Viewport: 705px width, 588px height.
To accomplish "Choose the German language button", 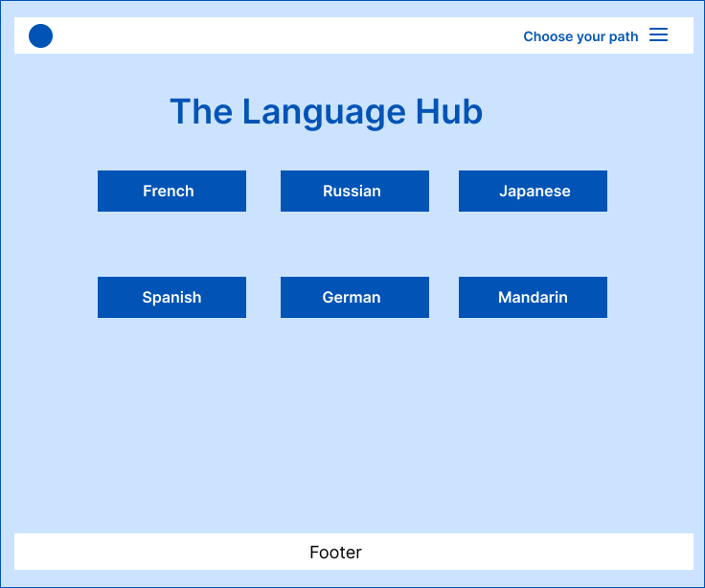I will 354,297.
